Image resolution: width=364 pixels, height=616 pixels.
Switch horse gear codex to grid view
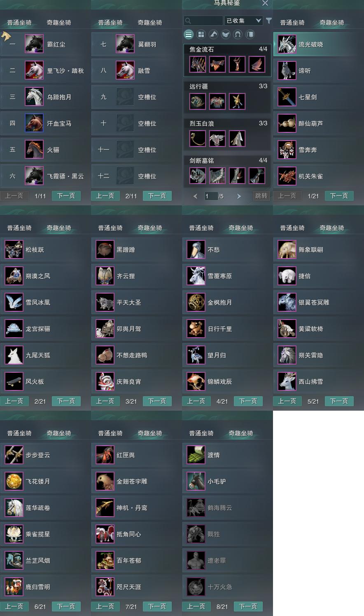coord(201,34)
